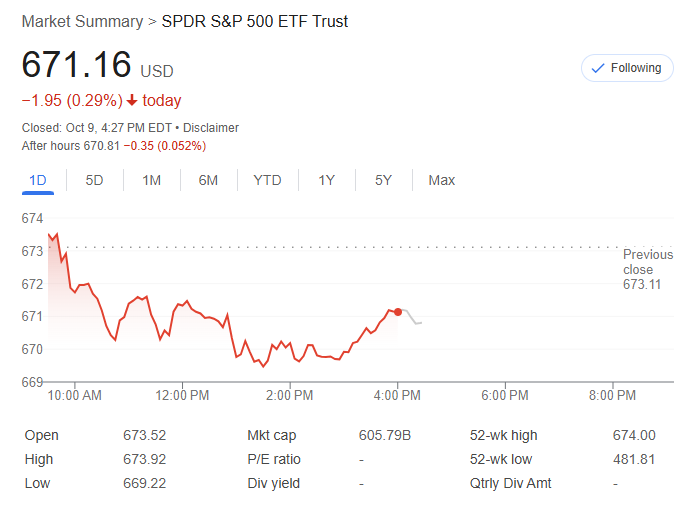Click the gray after-hours line segment
695x506 pixels.
[412, 319]
